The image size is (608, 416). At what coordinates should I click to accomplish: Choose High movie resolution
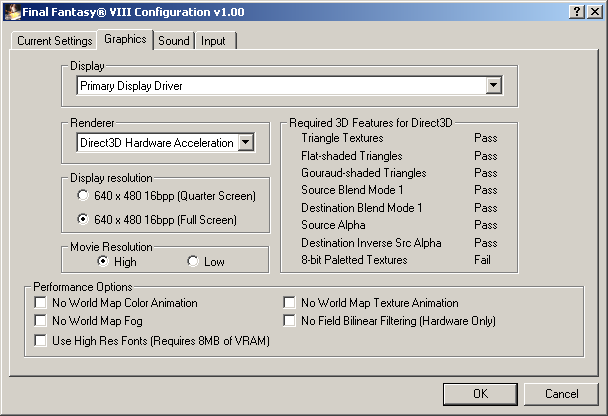pyautogui.click(x=103, y=261)
